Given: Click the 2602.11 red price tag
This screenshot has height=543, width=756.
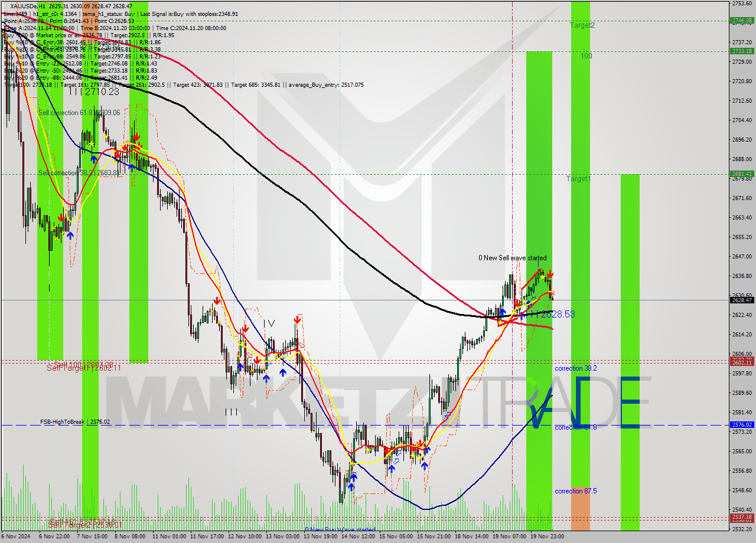Looking at the screenshot, I should coord(742,362).
